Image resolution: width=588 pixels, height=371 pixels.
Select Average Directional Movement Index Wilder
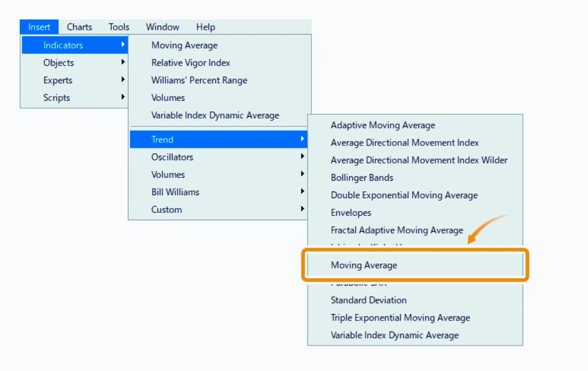[x=419, y=160]
